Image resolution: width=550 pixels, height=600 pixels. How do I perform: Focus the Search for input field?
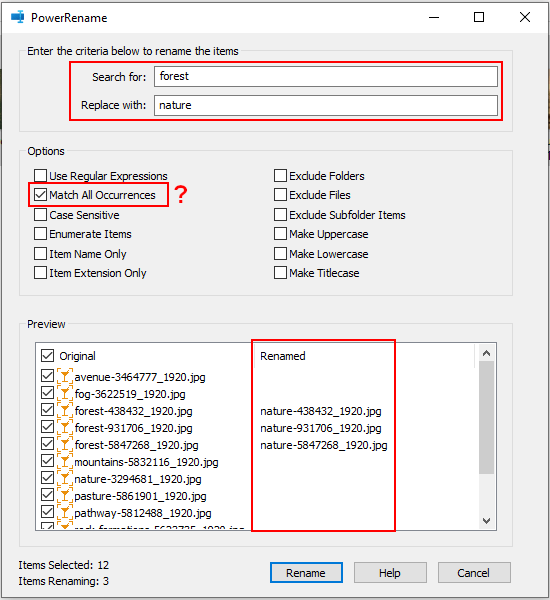pos(326,77)
